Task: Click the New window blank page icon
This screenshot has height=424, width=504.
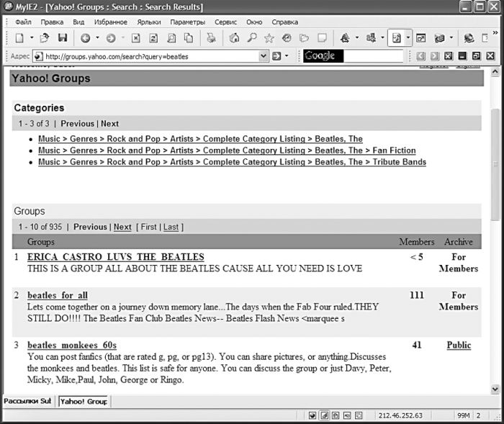Action: [x=19, y=38]
